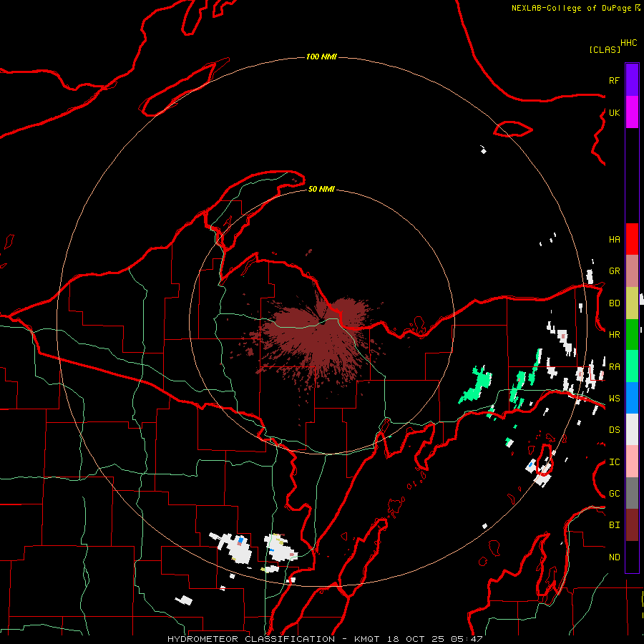Click the RA legend label
The height and width of the screenshot is (644, 644).
pos(614,367)
